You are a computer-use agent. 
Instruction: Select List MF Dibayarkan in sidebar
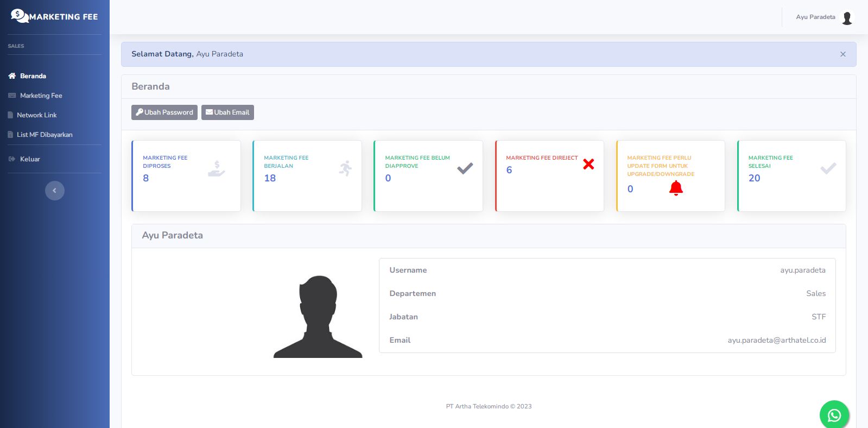44,135
